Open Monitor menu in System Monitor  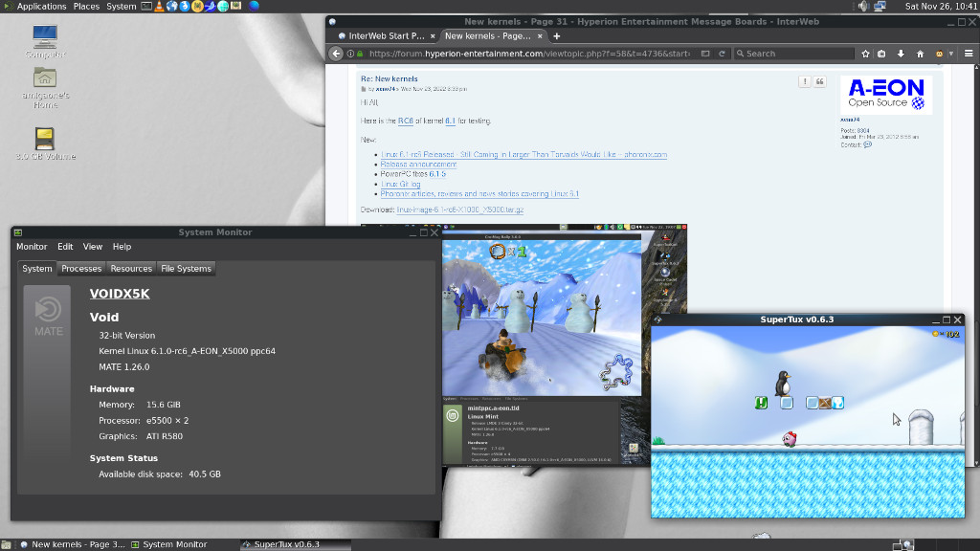pos(32,247)
